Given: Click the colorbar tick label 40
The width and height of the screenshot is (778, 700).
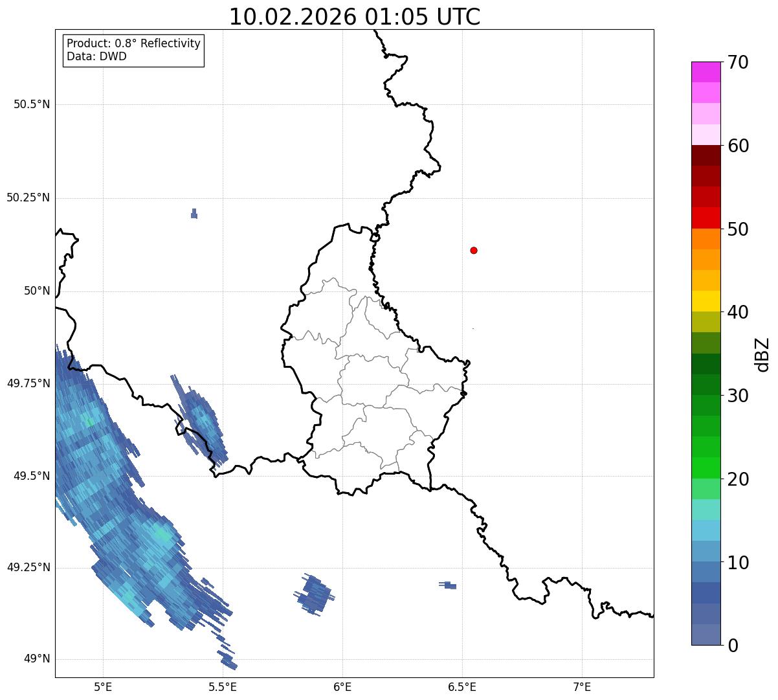Looking at the screenshot, I should (739, 312).
